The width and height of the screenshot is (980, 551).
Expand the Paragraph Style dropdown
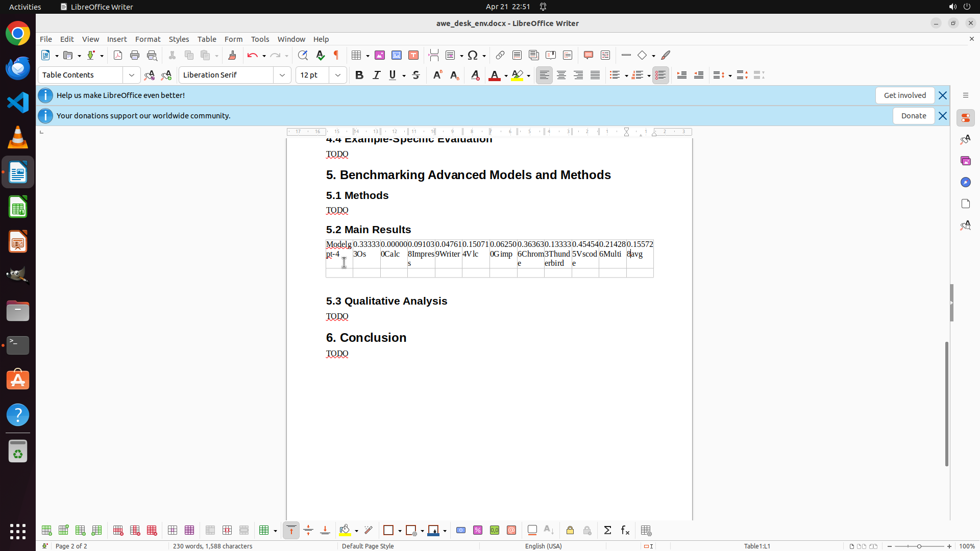(132, 75)
